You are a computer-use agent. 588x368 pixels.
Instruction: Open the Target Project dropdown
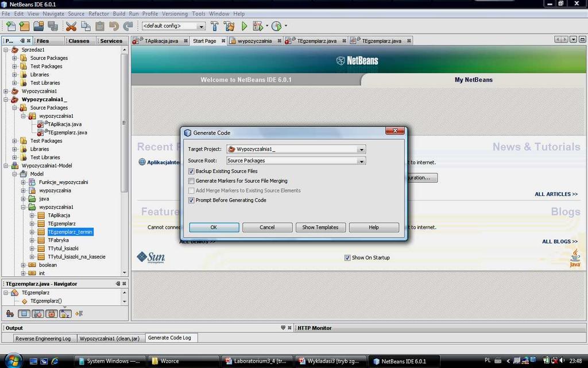(x=362, y=149)
